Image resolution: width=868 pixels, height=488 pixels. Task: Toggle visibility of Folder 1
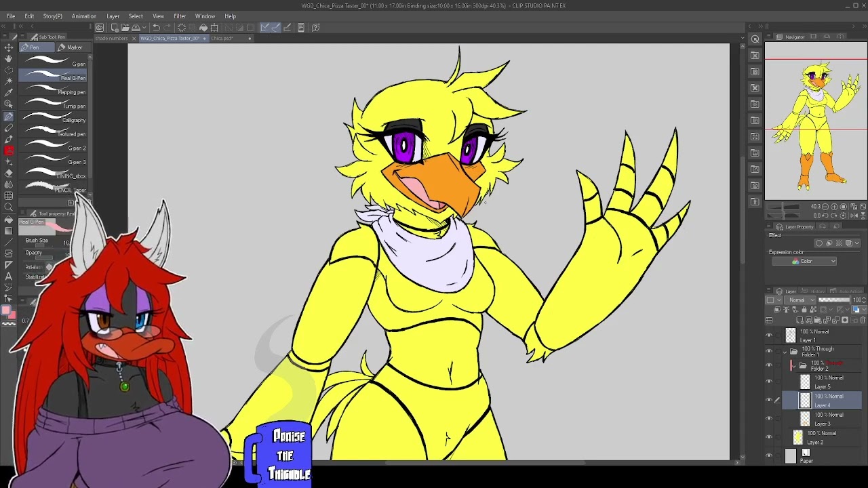click(x=769, y=351)
